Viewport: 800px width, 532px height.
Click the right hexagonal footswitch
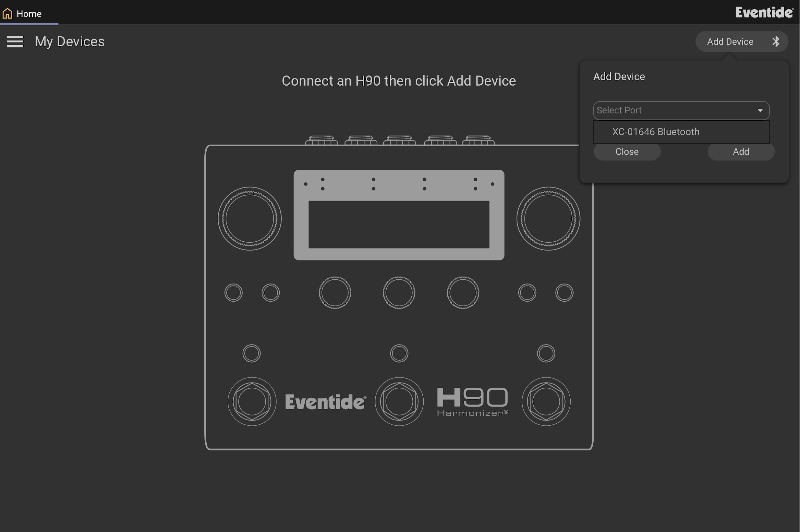(546, 401)
